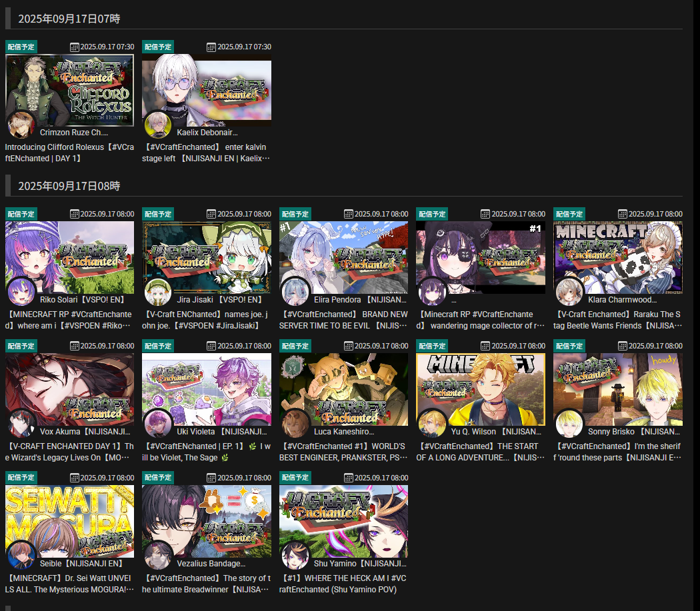Click the 配信予定 badge on Sonny Brisko card
Screen dimensions: 700x611
click(569, 346)
